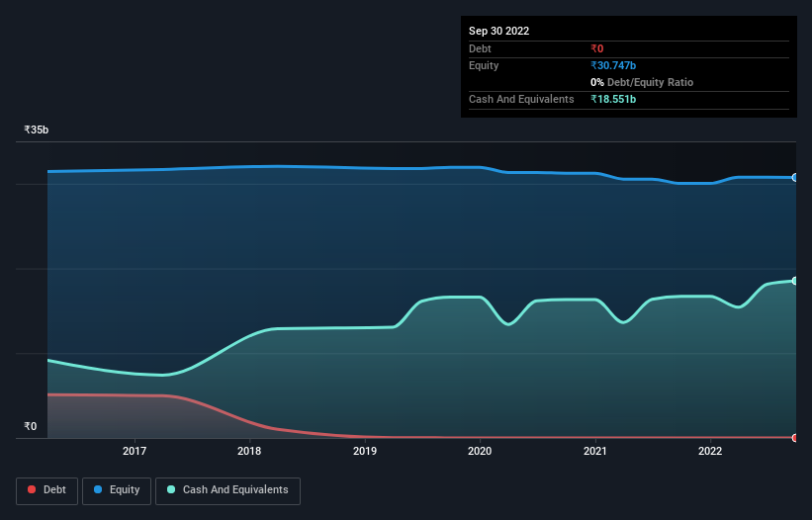The height and width of the screenshot is (520, 812).
Task: Toggle Cash And Equivalents legend button
Action: (x=227, y=490)
